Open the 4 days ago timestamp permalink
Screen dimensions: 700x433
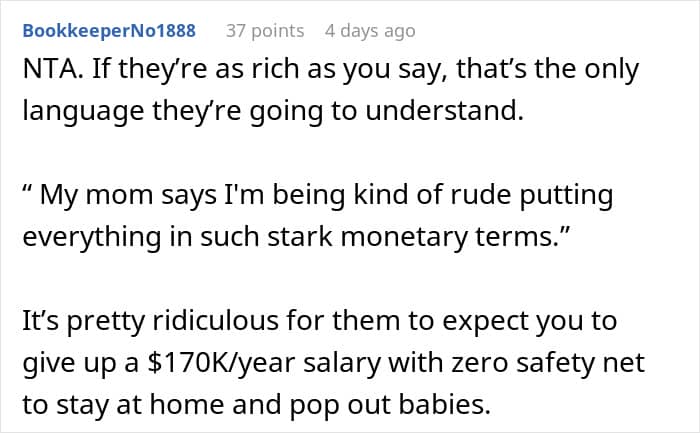[x=370, y=31]
